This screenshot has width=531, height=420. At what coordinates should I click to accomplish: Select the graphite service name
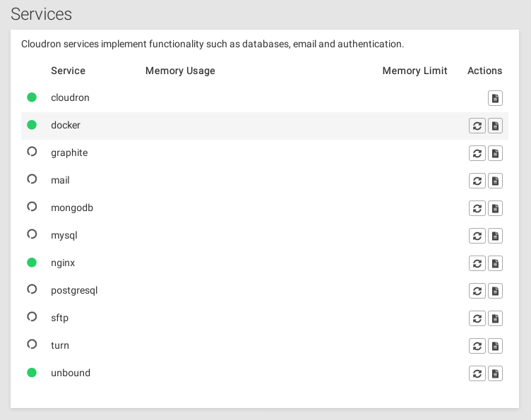point(69,153)
